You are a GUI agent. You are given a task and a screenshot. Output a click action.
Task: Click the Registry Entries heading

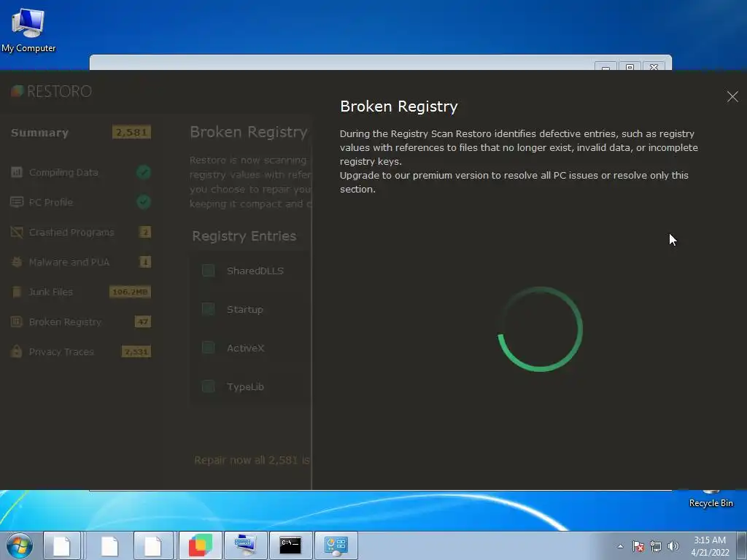point(244,236)
